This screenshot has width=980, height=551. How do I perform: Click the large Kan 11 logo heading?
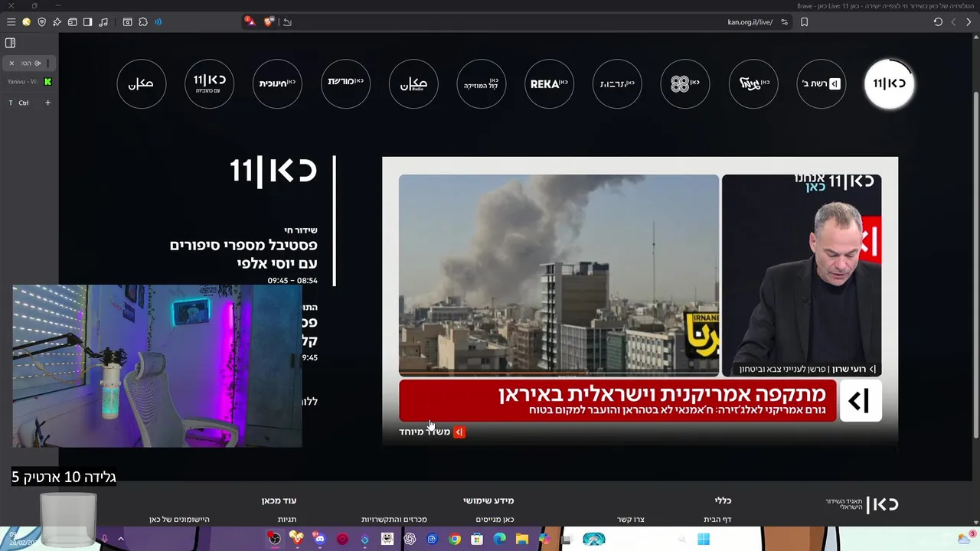click(x=273, y=171)
